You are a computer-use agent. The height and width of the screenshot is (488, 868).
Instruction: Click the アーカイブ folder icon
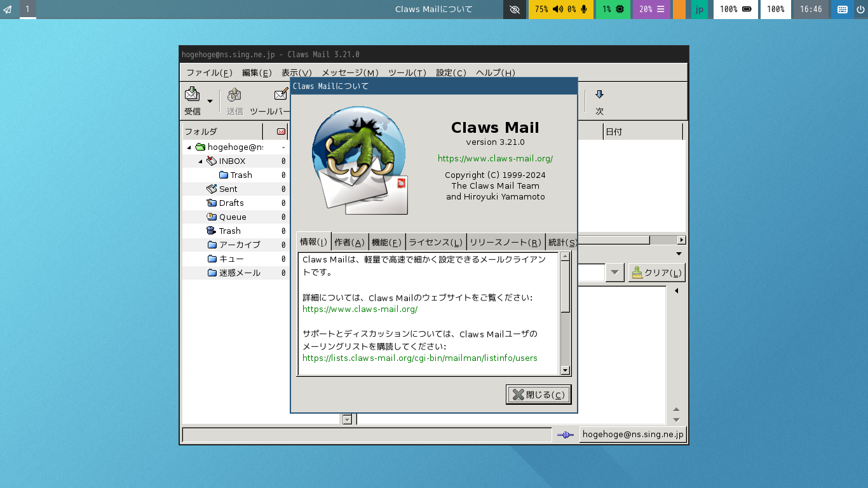[x=212, y=245]
